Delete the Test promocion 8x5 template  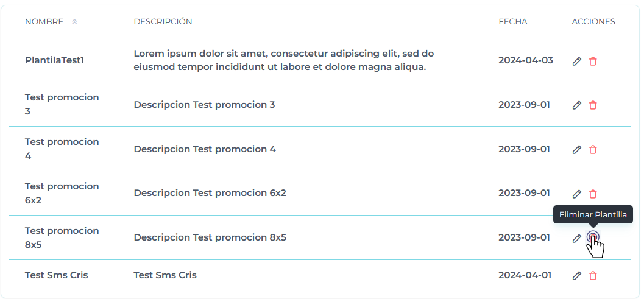(x=593, y=237)
